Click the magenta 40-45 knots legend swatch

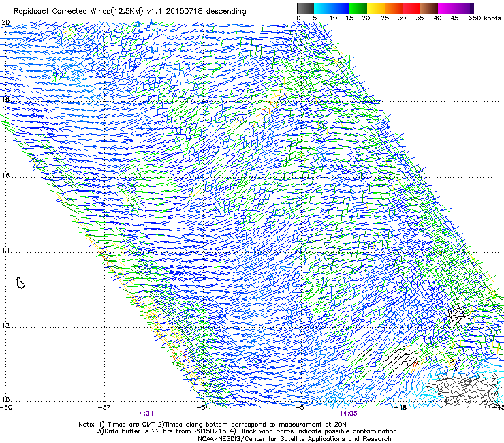pos(447,8)
